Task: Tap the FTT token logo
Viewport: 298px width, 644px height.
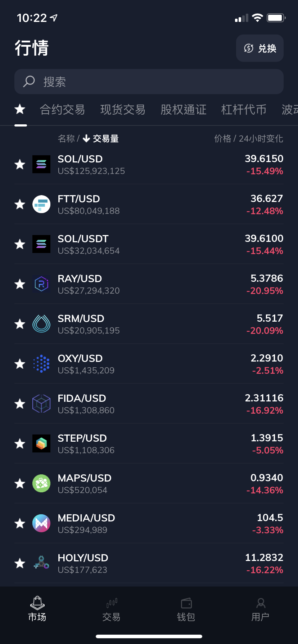Action: point(41,204)
